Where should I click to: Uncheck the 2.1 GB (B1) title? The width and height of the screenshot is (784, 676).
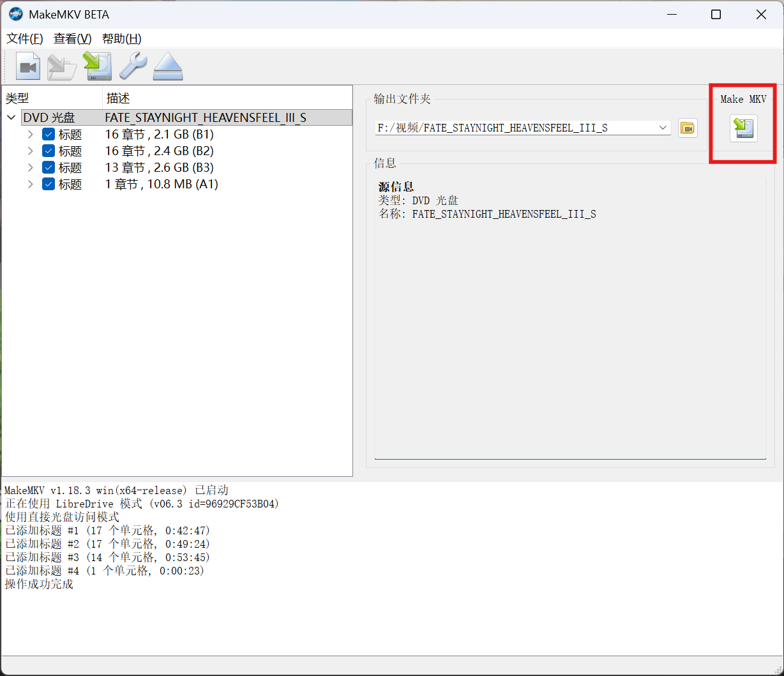point(49,135)
